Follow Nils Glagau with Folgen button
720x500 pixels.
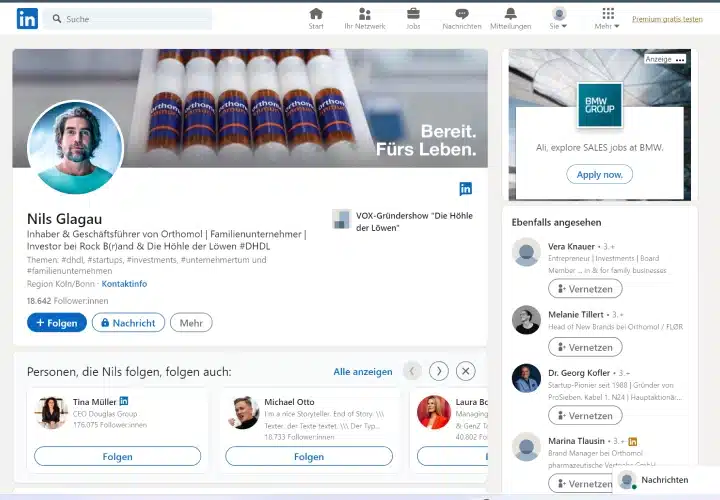56,323
